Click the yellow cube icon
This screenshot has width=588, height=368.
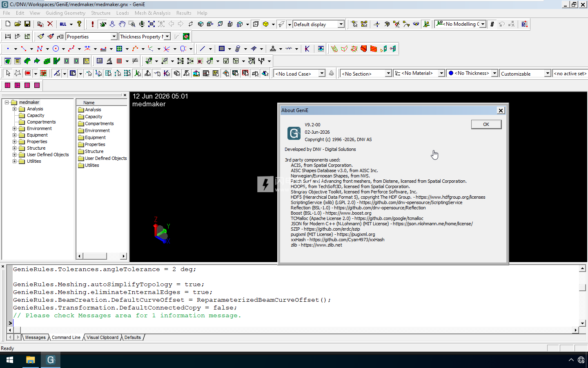266,24
